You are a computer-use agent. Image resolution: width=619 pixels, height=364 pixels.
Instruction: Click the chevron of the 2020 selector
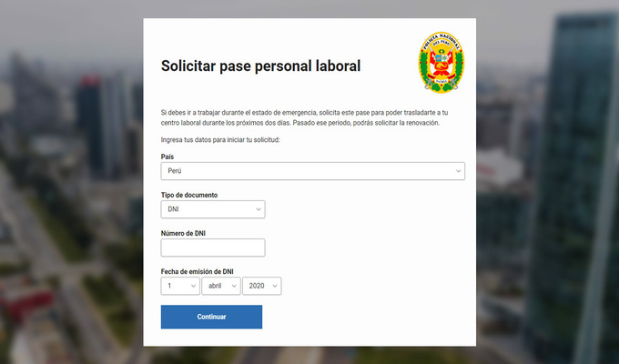coord(275,286)
